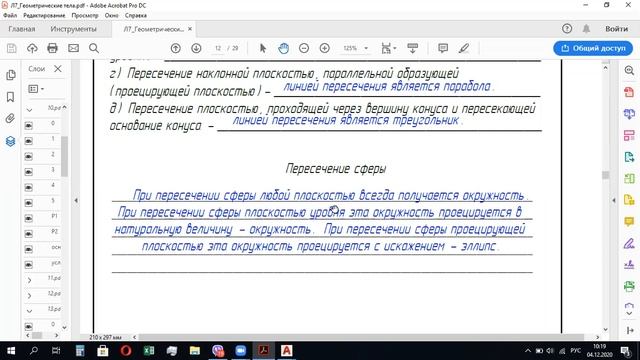Zoom out with minus button

[304, 48]
